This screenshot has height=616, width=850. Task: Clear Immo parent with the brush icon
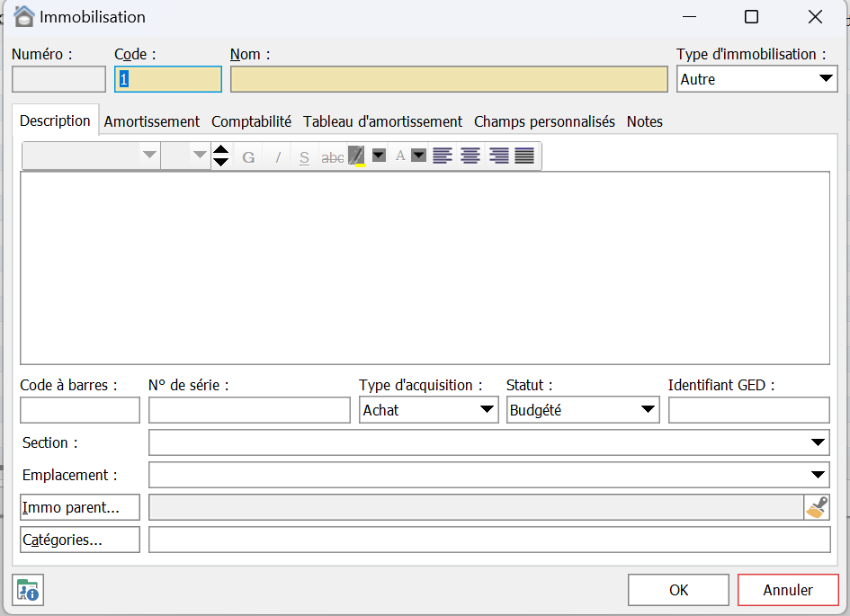click(817, 507)
